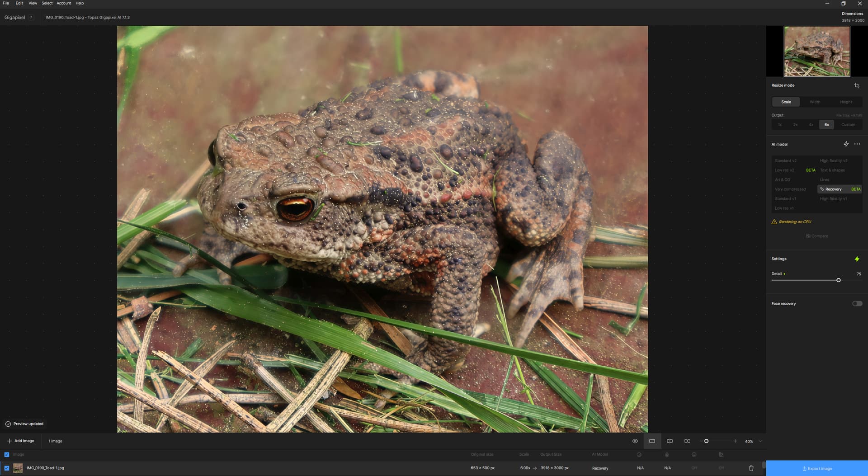868x476 pixels.
Task: Toggle the eye preview icon in the bottom toolbar
Action: tap(635, 441)
